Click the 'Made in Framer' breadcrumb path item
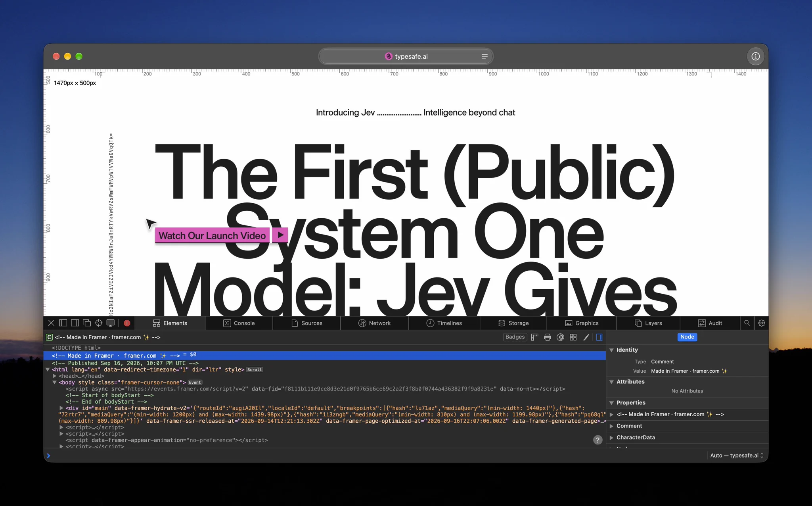The image size is (812, 506). pos(107,337)
